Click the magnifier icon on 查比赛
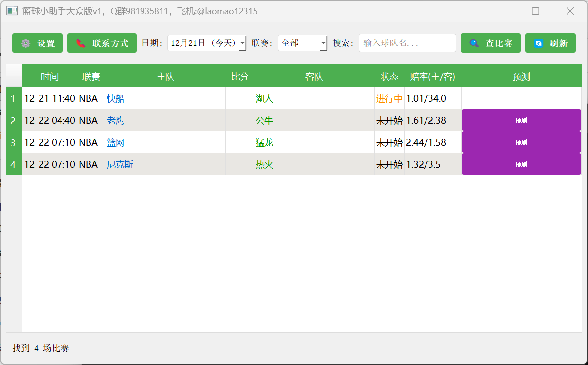The height and width of the screenshot is (365, 588). click(474, 43)
